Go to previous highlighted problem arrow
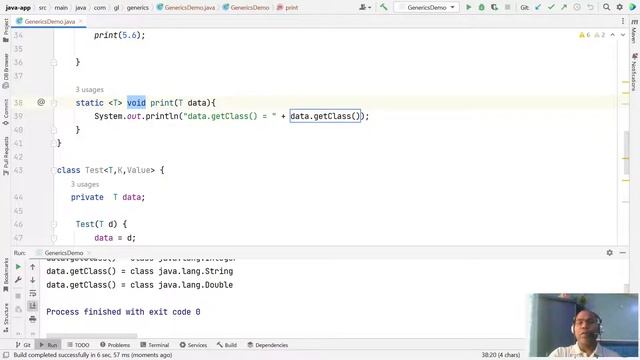640x360 pixels. click(x=613, y=35)
